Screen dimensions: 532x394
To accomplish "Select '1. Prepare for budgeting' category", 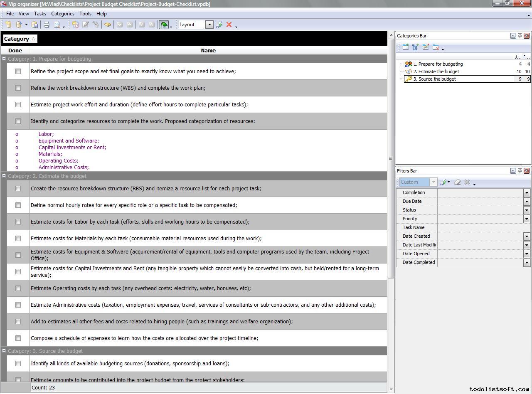I will coord(440,64).
